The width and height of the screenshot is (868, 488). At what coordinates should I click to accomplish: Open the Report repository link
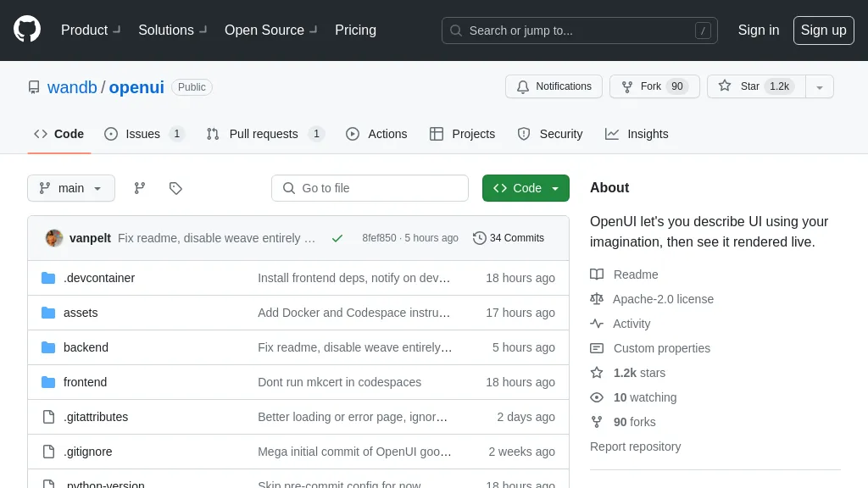pos(635,446)
